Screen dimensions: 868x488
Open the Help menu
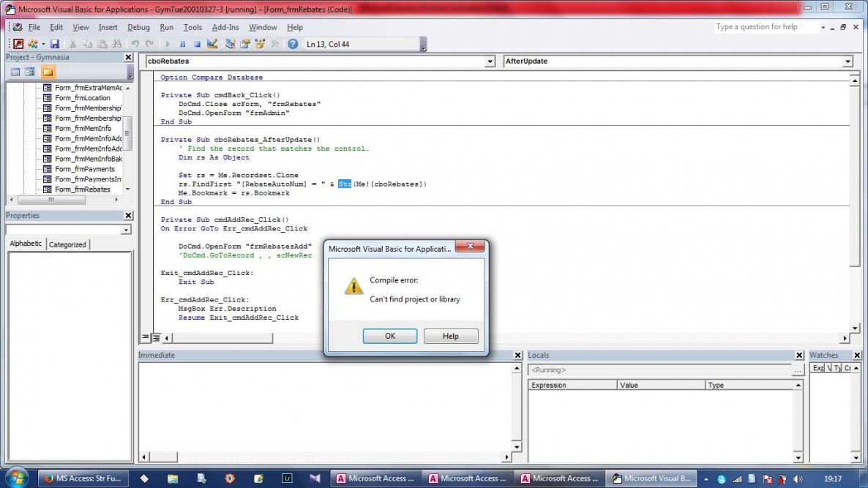click(294, 27)
